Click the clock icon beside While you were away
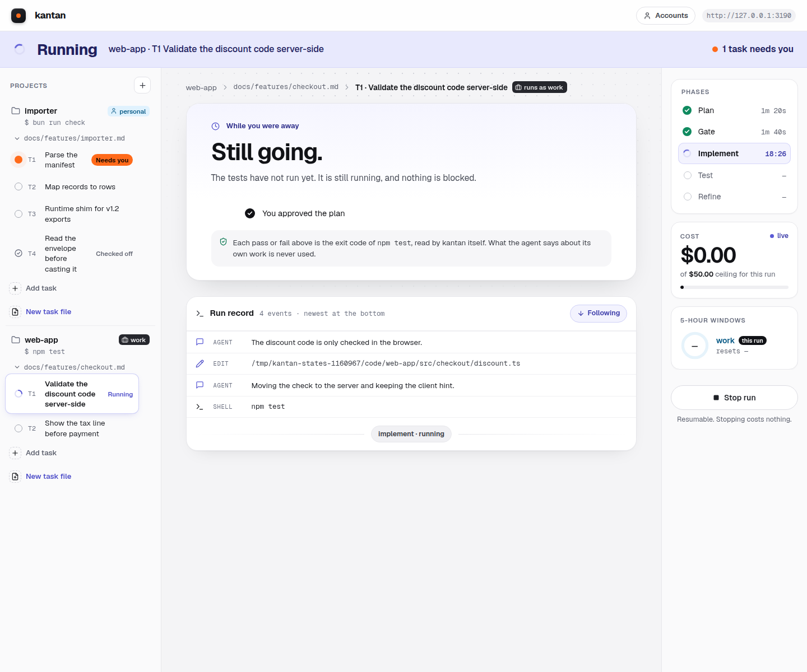This screenshot has width=807, height=672. [x=215, y=127]
